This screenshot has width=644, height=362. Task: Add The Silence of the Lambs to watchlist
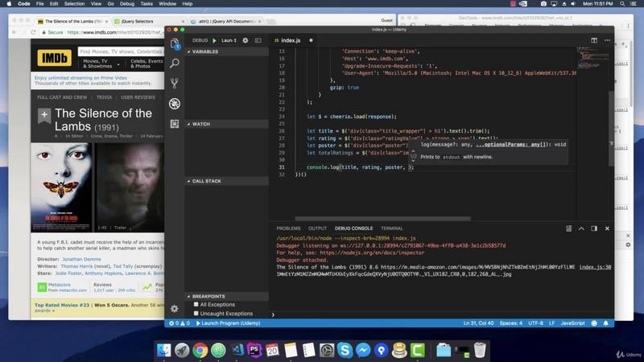coord(44,115)
